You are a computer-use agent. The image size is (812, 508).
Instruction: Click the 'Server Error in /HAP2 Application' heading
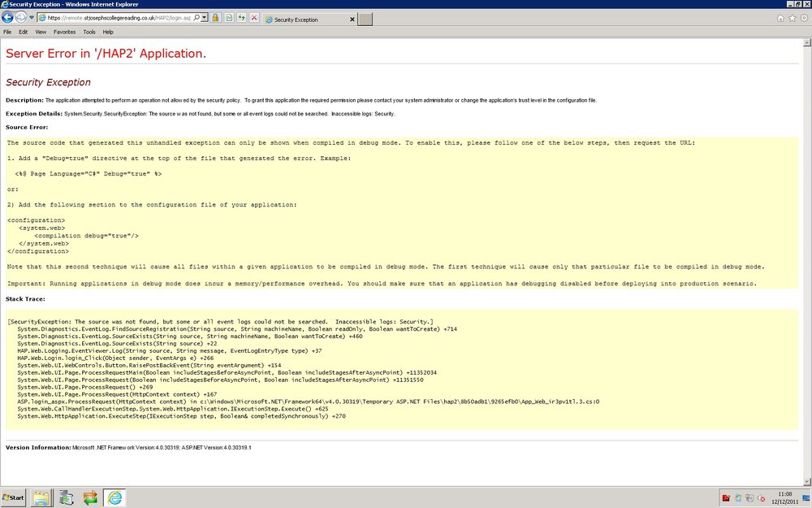click(x=106, y=54)
